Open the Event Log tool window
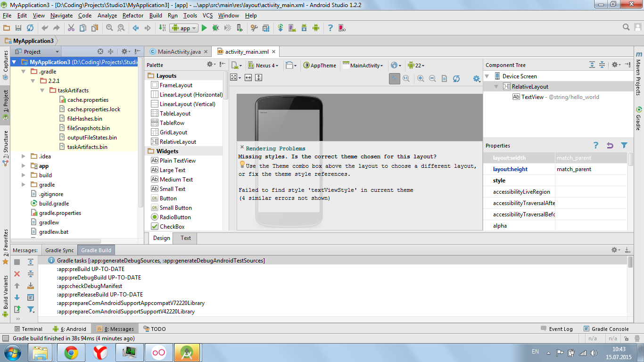Image resolution: width=644 pixels, height=362 pixels. click(x=556, y=329)
